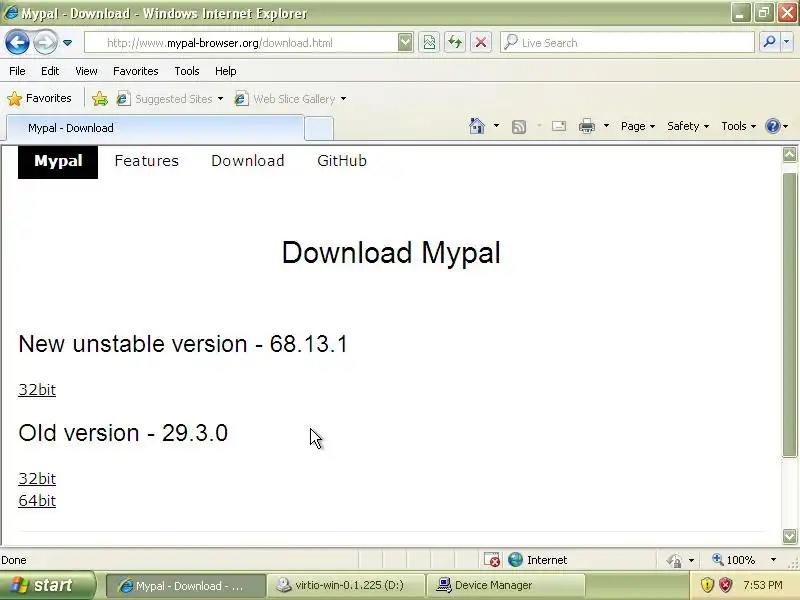Expand the Web Slice Gallery dropdown arrow
This screenshot has height=600, width=800.
[x=343, y=98]
